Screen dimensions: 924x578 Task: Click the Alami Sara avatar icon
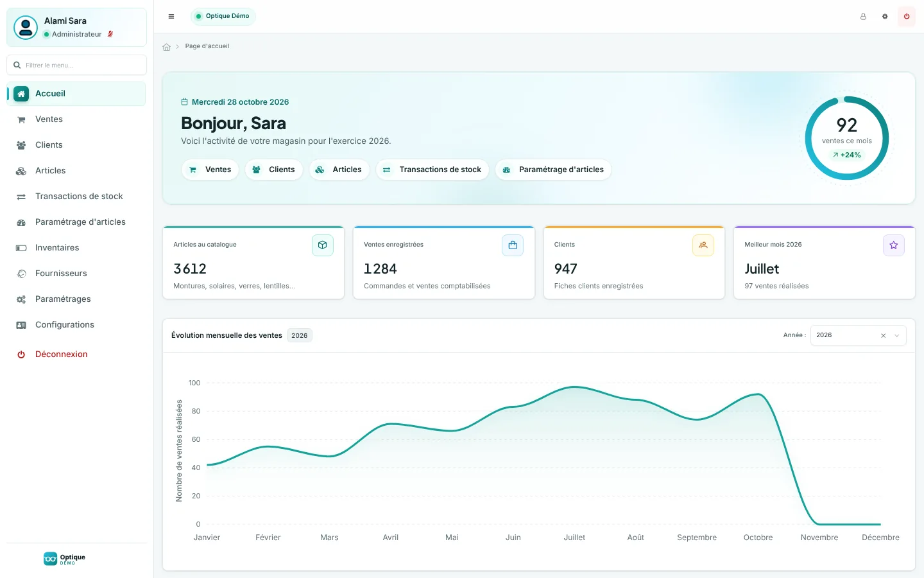point(26,28)
